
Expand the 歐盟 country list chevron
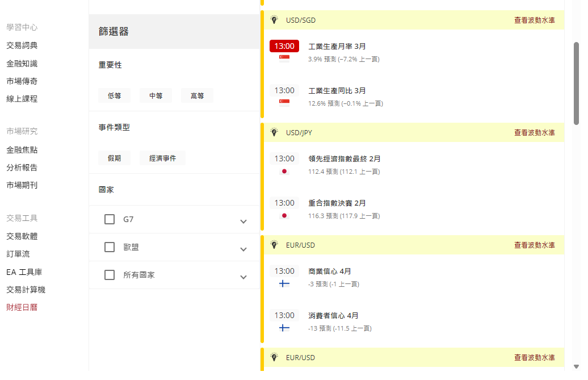click(243, 249)
